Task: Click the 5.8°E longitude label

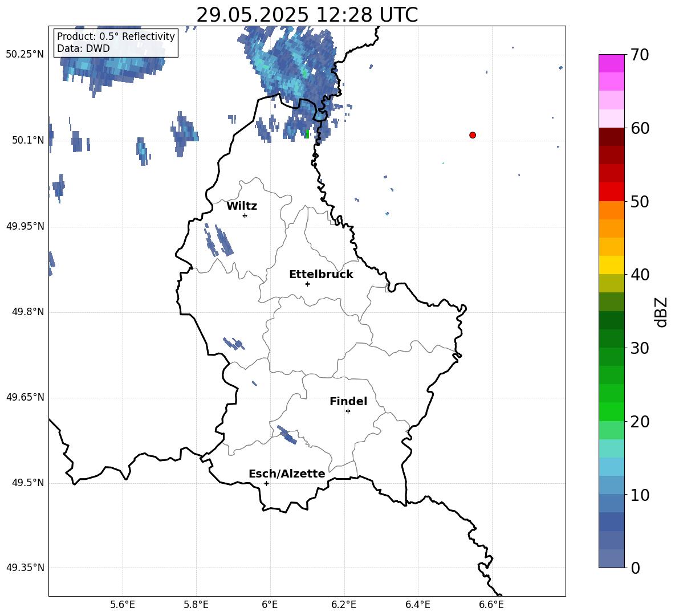Action: 196,605
